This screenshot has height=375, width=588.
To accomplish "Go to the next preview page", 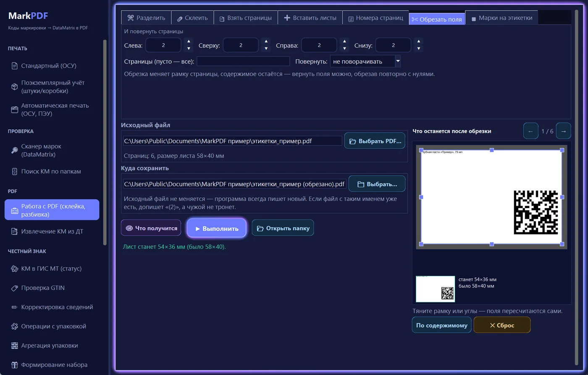I will pyautogui.click(x=563, y=131).
